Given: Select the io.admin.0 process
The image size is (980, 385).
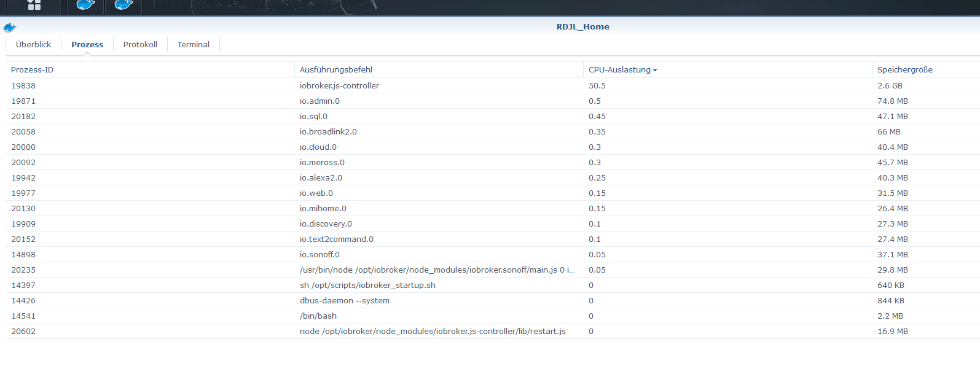Looking at the screenshot, I should click(x=319, y=101).
